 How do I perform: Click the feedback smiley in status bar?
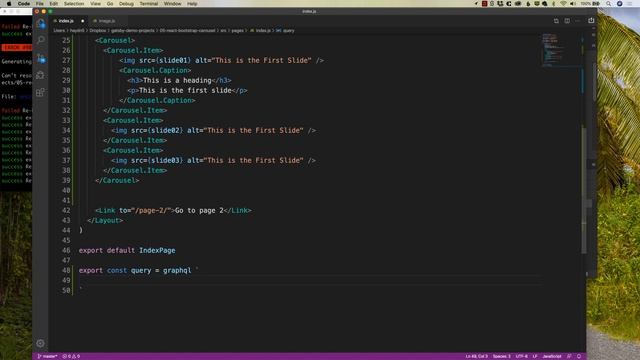[x=569, y=356]
